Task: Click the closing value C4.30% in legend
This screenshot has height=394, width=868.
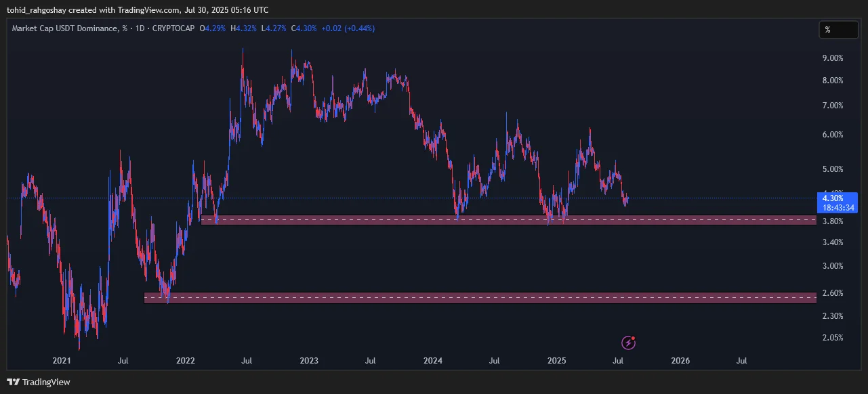Action: 304,28
